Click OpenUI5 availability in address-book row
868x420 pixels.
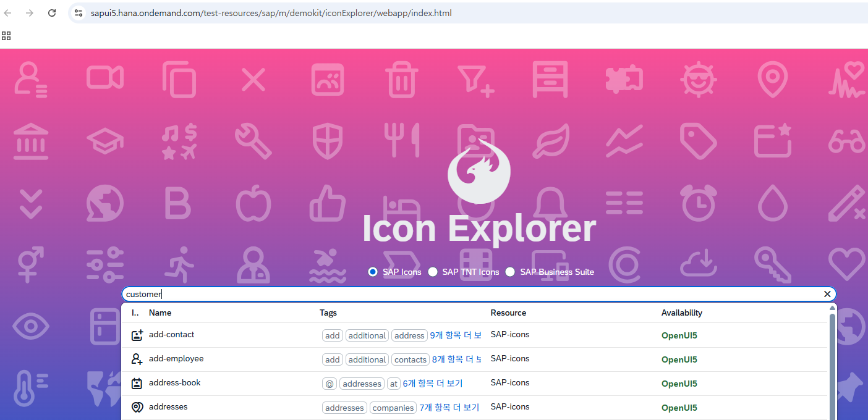point(679,384)
